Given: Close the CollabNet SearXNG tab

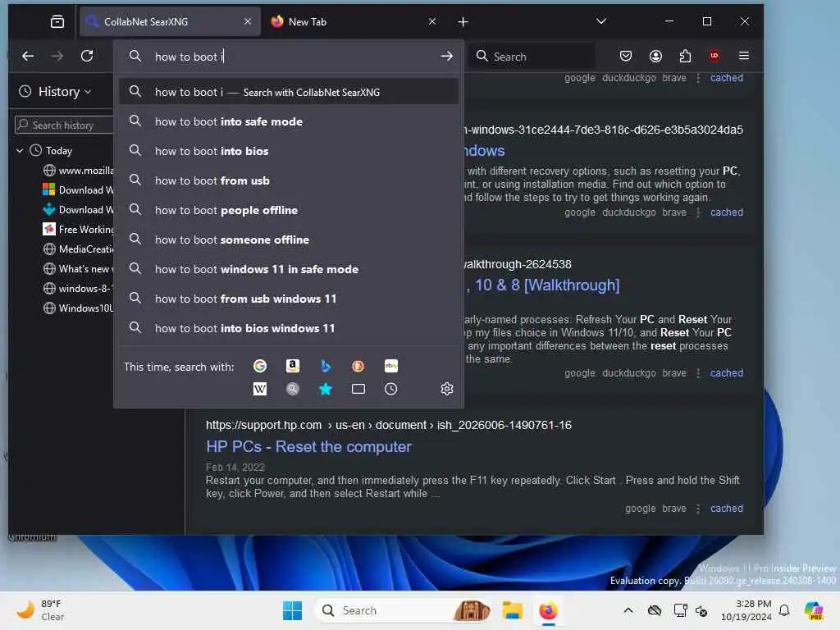Looking at the screenshot, I should tap(248, 21).
